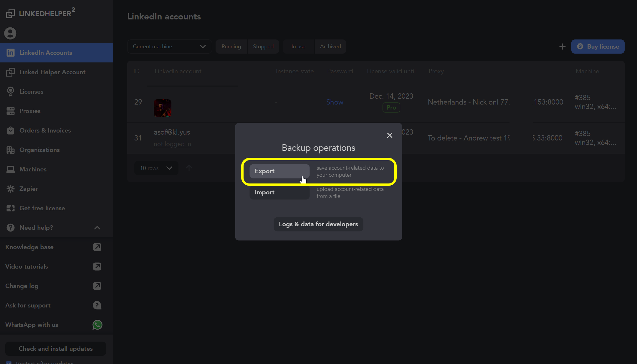
Task: Click the Export backup button
Action: coord(279,171)
